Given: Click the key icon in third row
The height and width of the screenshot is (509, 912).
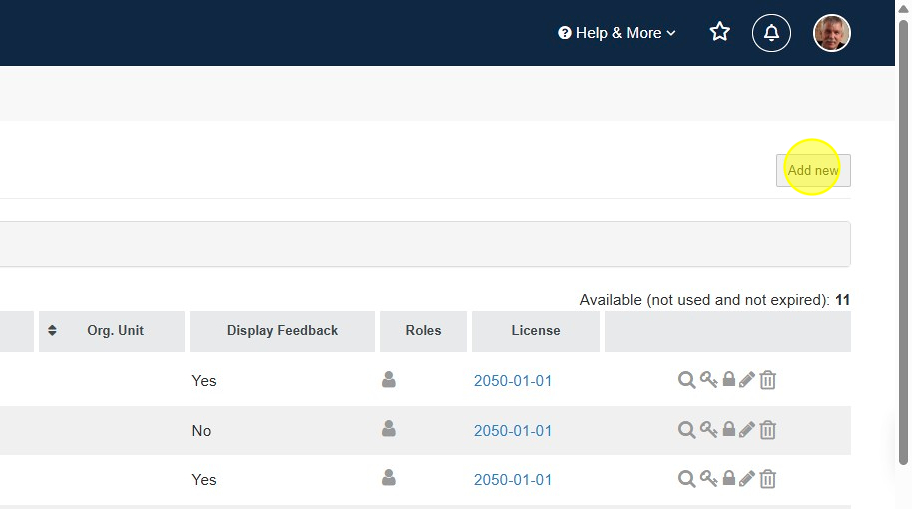Looking at the screenshot, I should [708, 479].
